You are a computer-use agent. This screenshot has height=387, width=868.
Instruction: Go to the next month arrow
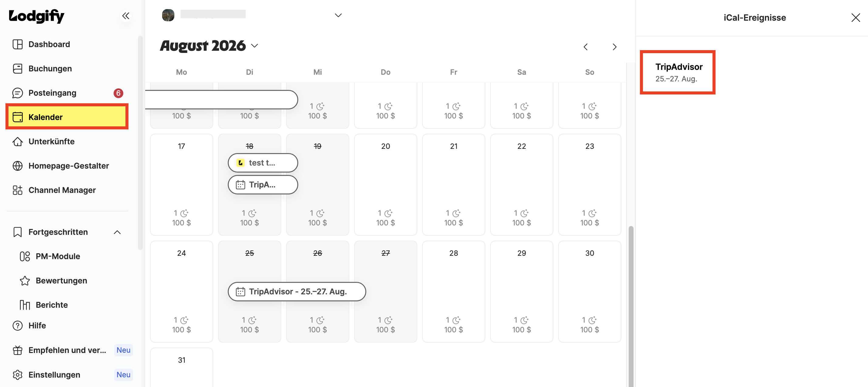coord(614,47)
